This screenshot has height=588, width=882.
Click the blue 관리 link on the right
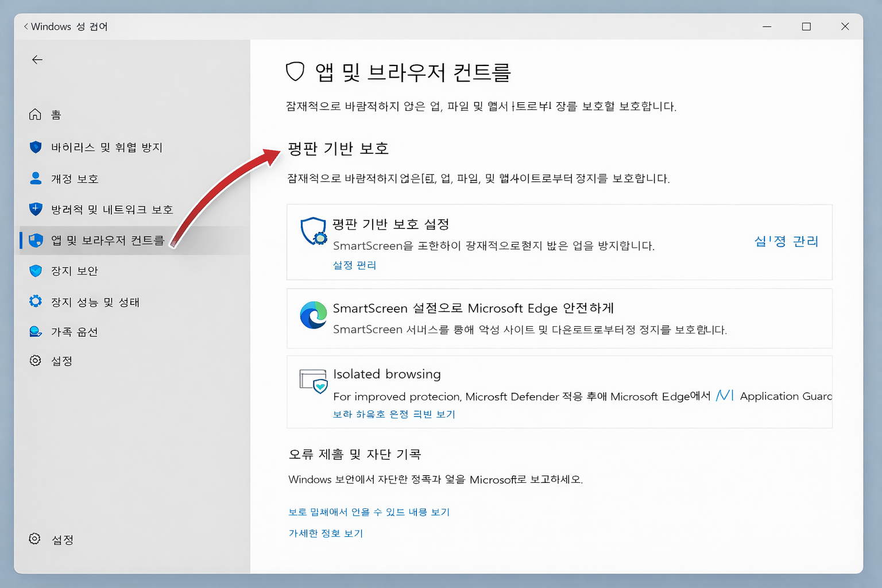tap(786, 241)
